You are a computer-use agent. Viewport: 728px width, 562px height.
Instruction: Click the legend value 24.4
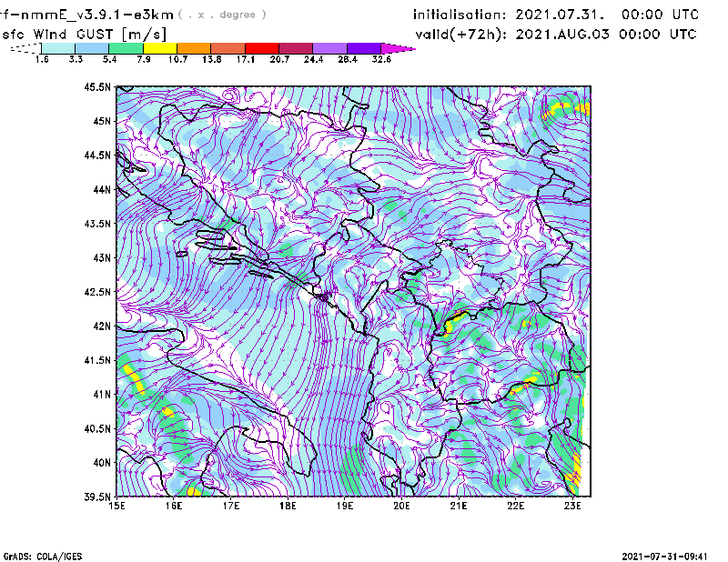click(x=313, y=59)
